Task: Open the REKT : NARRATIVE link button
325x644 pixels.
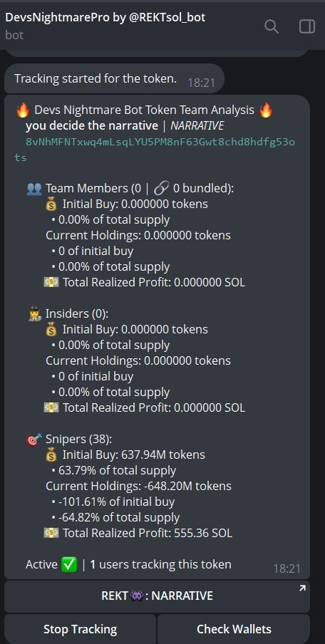Action: [157, 596]
